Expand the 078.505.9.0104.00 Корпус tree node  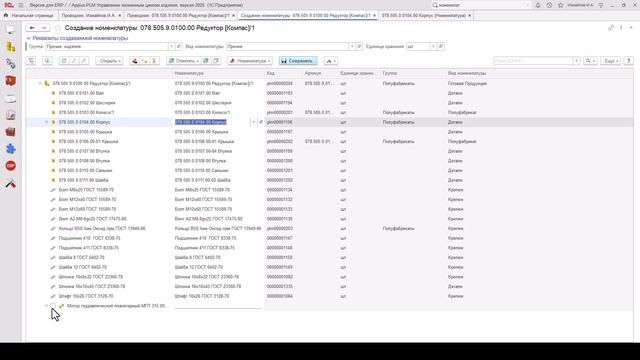46,122
